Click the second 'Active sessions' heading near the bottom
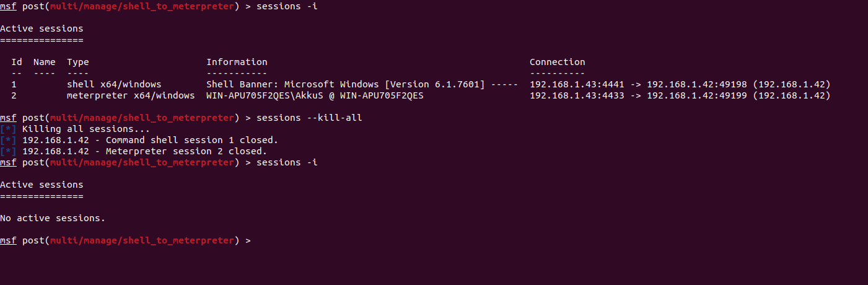 click(42, 185)
